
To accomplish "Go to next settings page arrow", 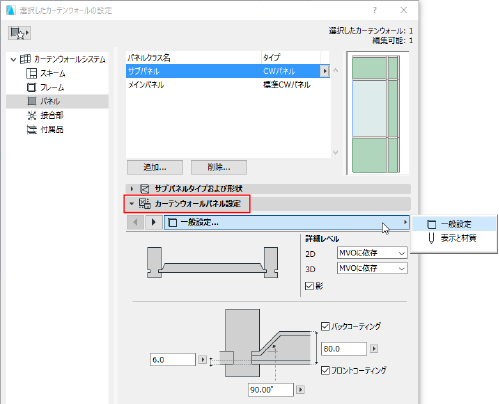I will [x=154, y=222].
